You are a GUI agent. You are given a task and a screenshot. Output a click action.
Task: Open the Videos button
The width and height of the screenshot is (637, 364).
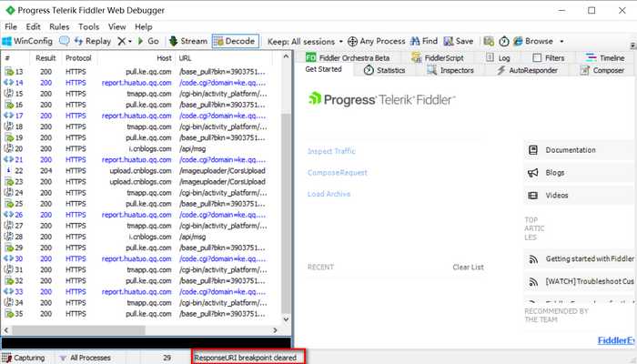[x=579, y=196]
